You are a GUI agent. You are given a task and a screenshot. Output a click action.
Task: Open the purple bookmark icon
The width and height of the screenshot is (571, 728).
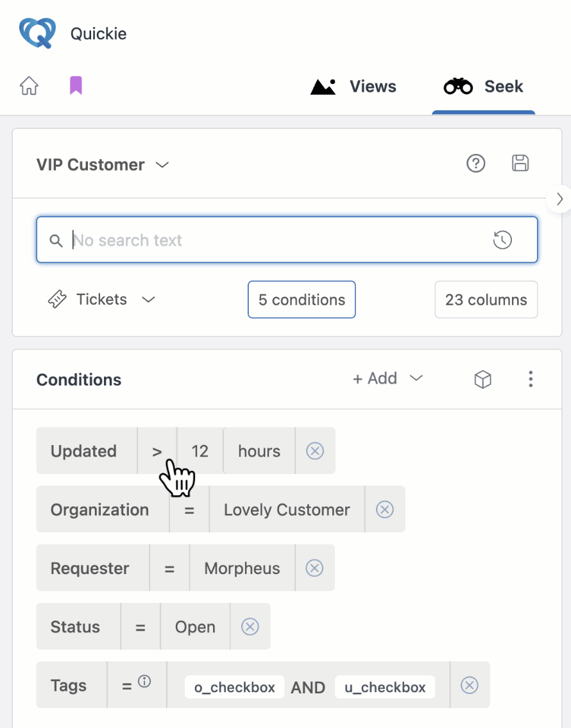[x=76, y=85]
